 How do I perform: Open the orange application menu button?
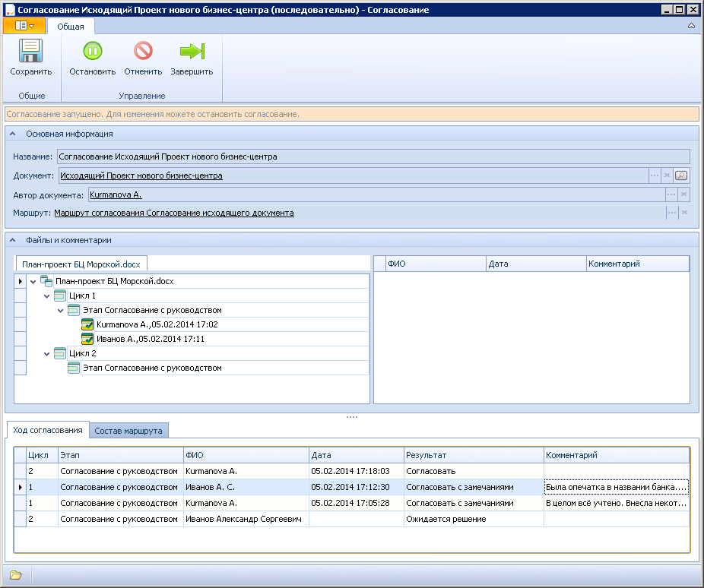tap(24, 26)
